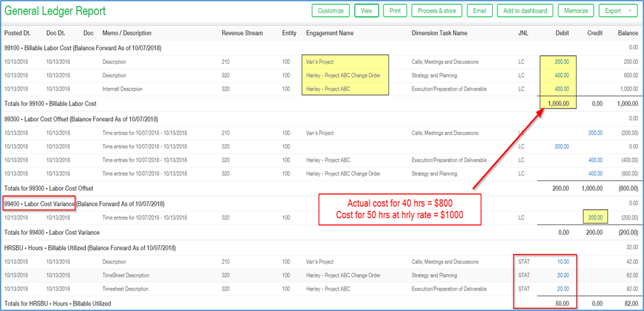Click Process & store button
The height and width of the screenshot is (311, 644).
[437, 11]
